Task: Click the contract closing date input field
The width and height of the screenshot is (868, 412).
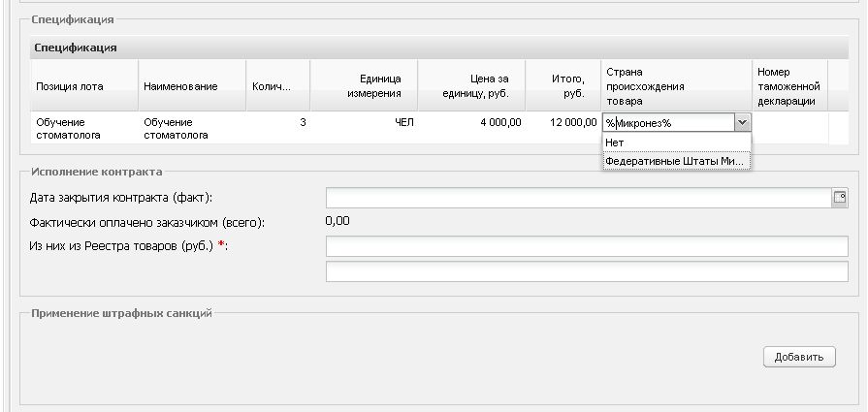Action: coord(578,198)
